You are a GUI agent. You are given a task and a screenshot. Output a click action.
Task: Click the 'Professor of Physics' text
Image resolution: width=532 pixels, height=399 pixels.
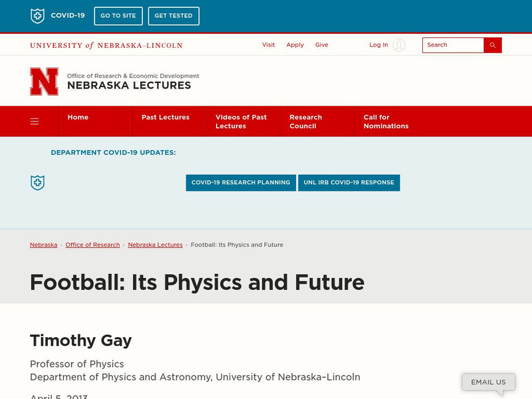pos(77,364)
